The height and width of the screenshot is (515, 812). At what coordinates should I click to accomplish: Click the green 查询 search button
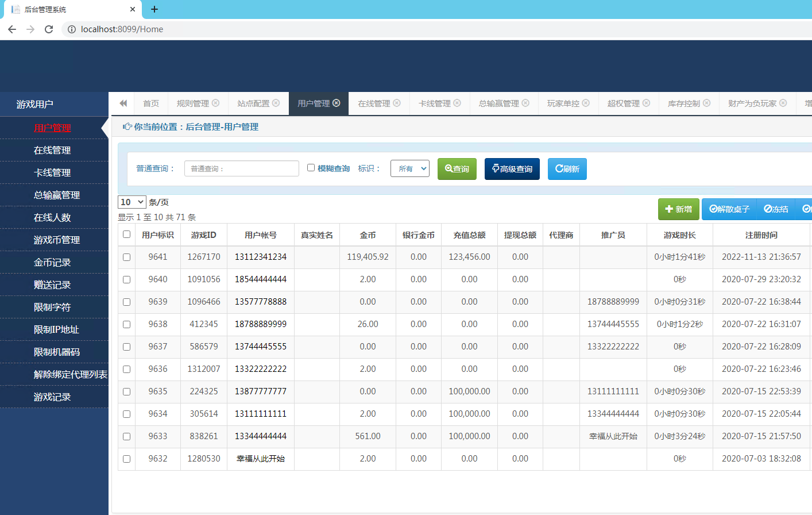[x=457, y=169]
